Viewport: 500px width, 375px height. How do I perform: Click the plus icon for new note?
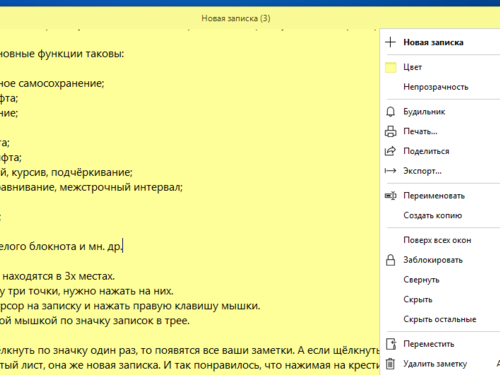(390, 42)
